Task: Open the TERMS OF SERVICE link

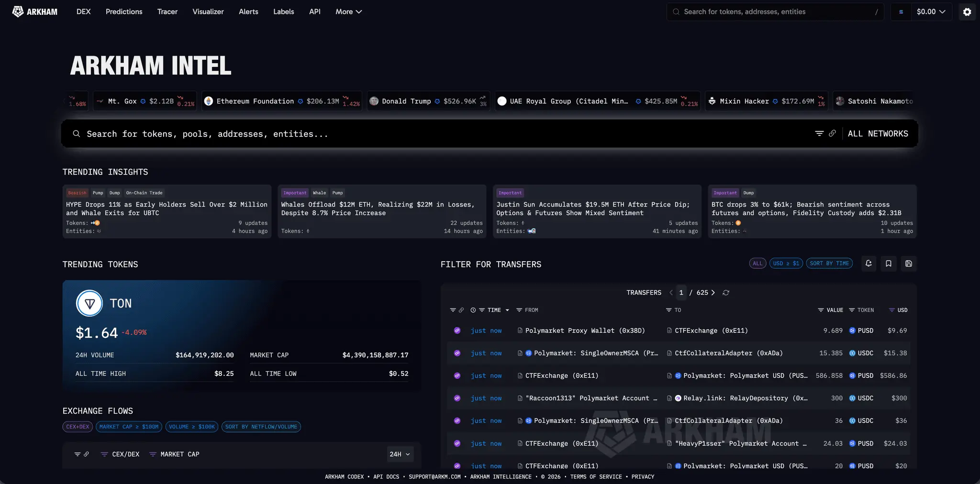Action: coord(596,477)
